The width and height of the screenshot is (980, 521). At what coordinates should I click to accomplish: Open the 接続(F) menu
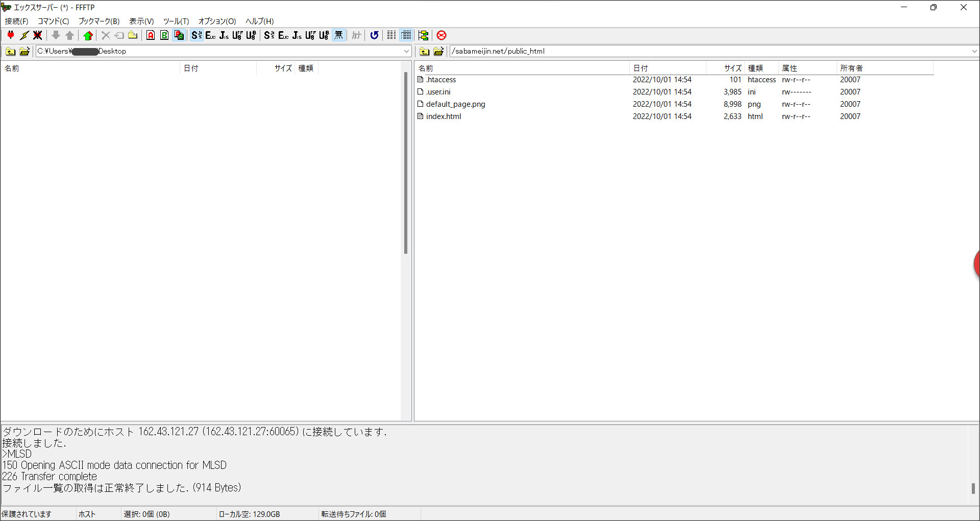[x=16, y=21]
